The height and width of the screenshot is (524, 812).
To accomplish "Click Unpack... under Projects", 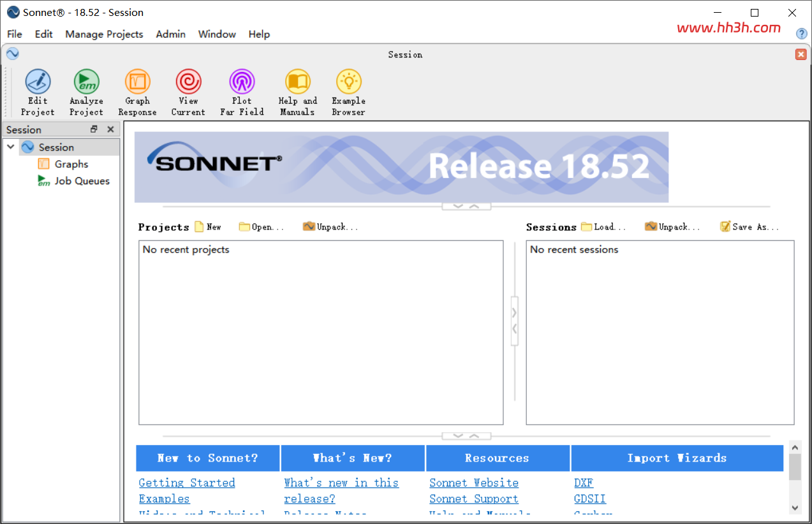I will (x=330, y=227).
